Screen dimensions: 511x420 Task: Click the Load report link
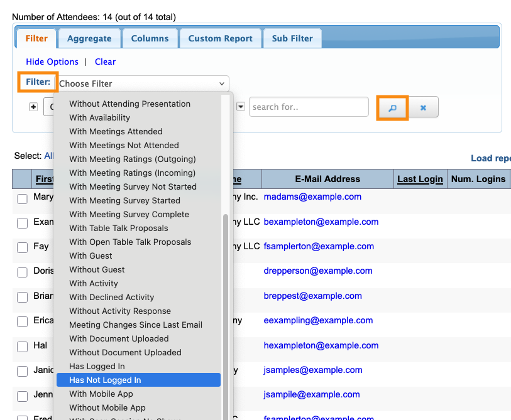(491, 158)
